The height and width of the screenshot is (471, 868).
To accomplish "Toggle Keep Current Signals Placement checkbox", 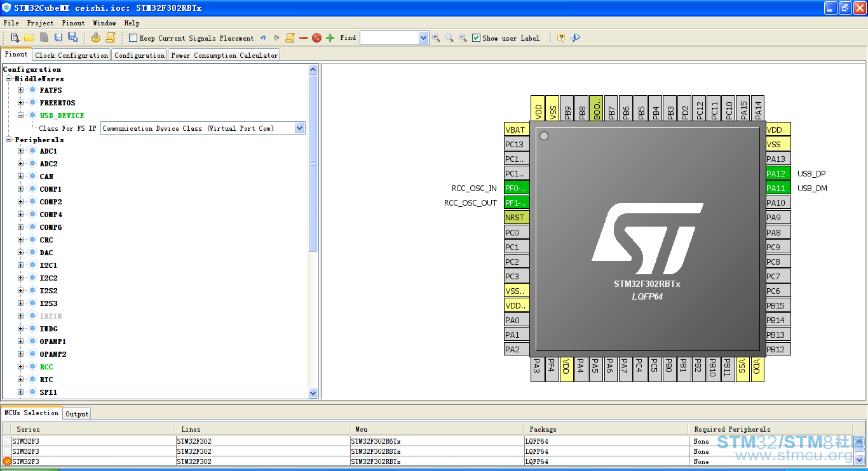I will (133, 38).
